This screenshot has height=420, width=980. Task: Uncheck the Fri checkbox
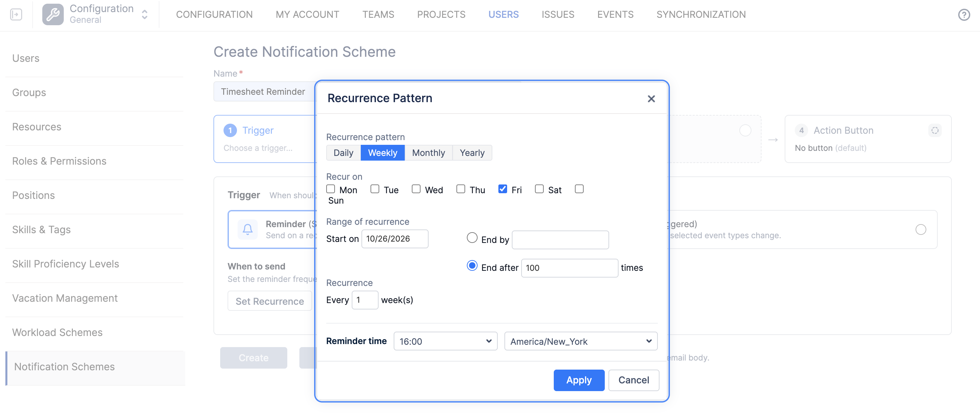(502, 189)
